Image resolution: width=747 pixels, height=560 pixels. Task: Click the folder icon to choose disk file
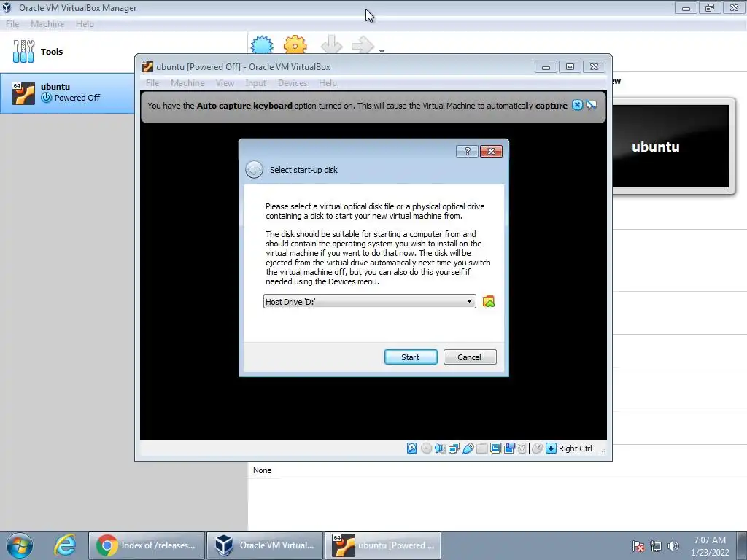[488, 301]
